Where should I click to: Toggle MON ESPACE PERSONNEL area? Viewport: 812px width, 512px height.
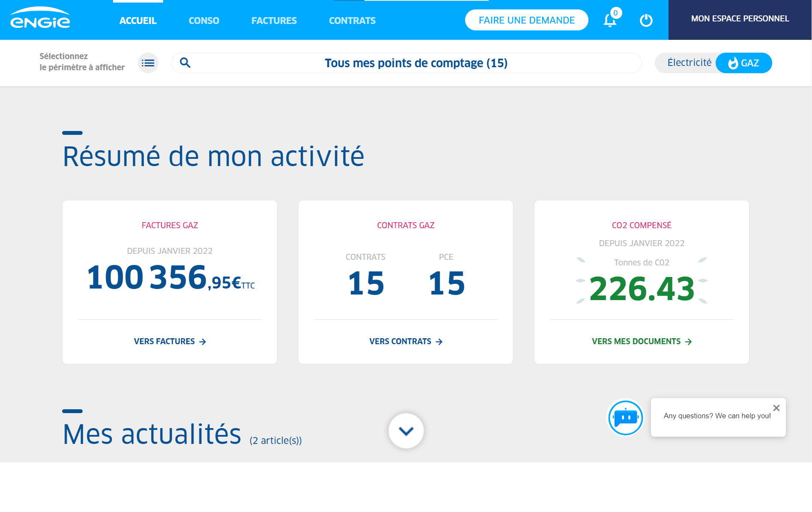740,19
